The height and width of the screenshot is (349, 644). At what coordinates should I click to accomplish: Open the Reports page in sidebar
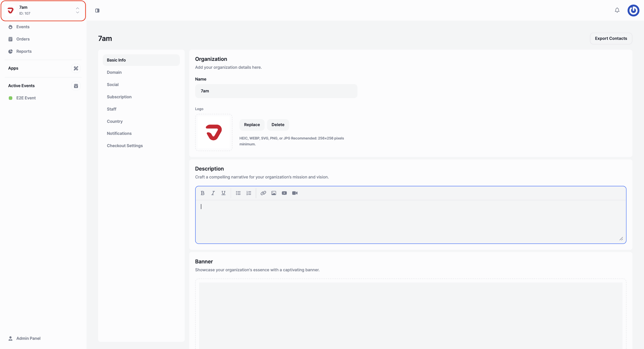tap(24, 51)
